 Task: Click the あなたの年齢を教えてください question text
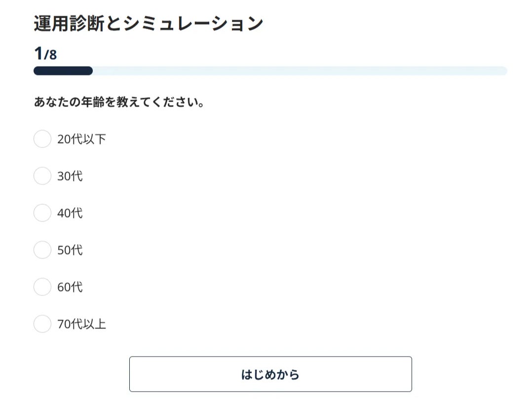point(119,102)
